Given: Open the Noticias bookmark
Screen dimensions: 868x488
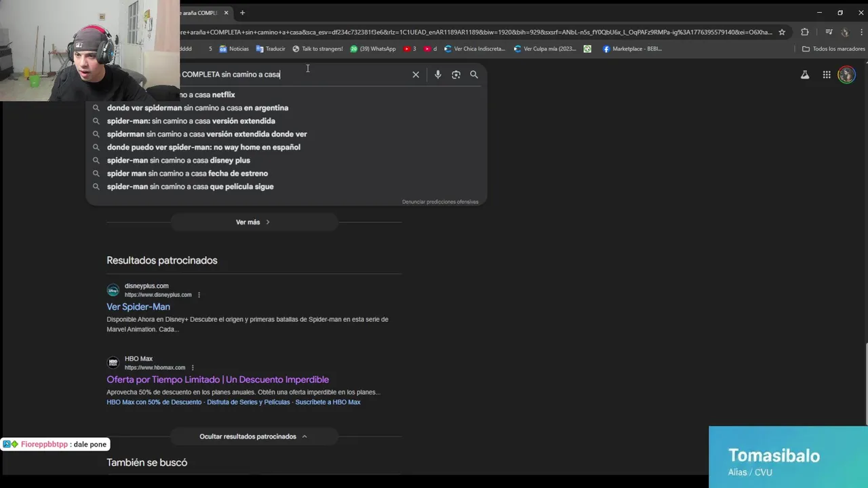Looking at the screenshot, I should 234,49.
